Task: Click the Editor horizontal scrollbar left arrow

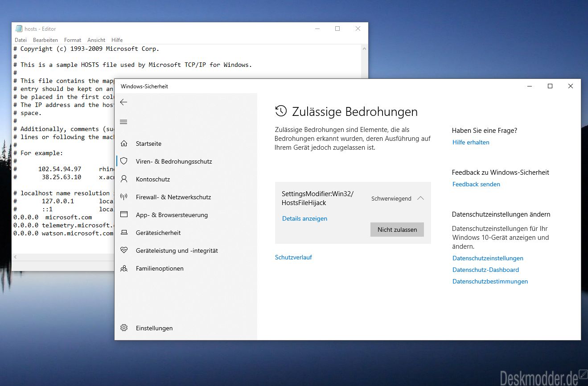Action: (16, 257)
